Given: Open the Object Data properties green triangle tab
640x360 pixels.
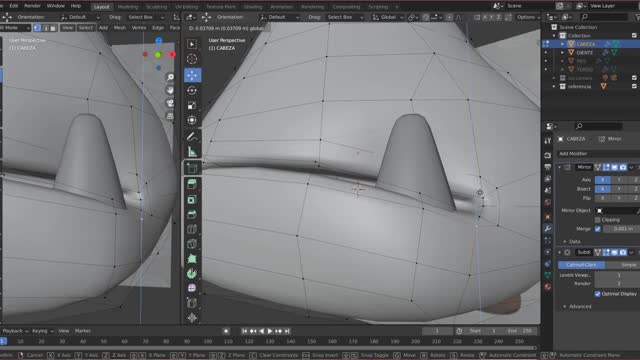Looking at the screenshot, I should pyautogui.click(x=548, y=276).
